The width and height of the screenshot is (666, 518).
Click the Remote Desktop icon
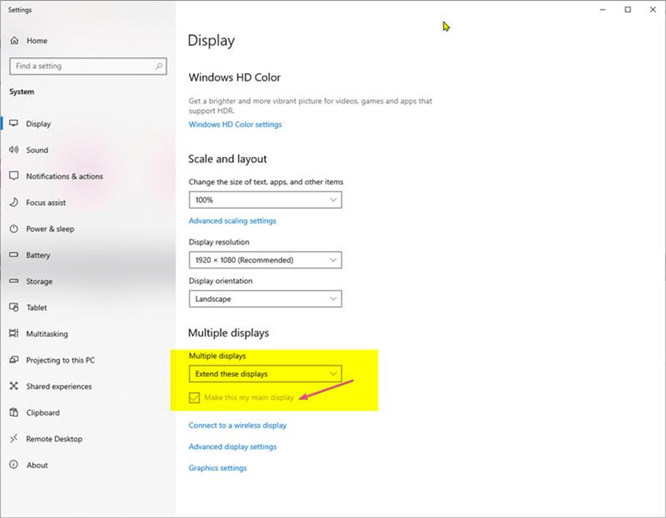click(14, 439)
